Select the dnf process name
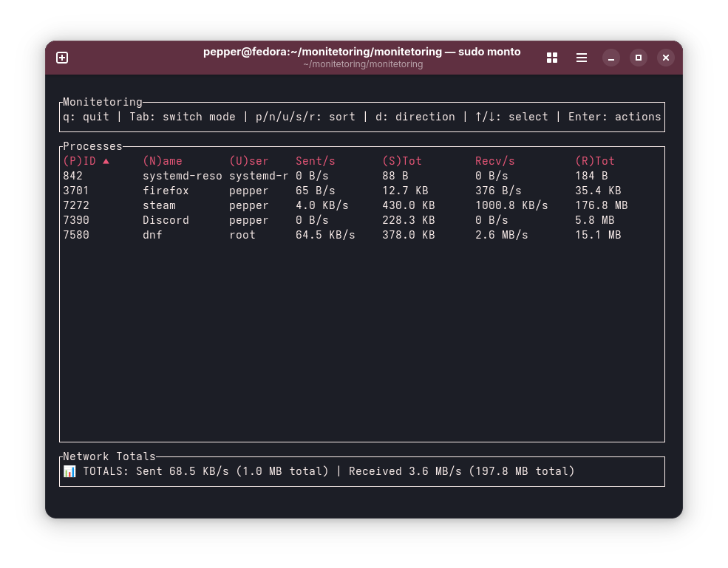The width and height of the screenshot is (728, 568). 153,236
